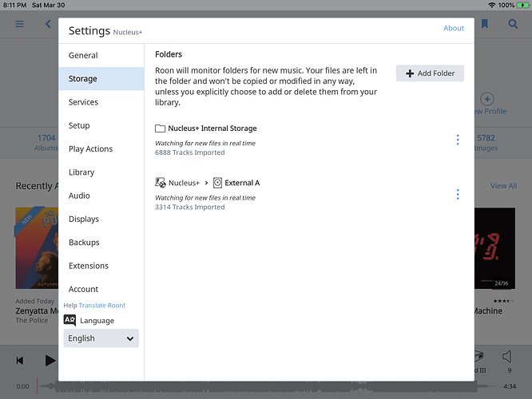
Task: Open the bookmarks icon
Action: point(485,24)
